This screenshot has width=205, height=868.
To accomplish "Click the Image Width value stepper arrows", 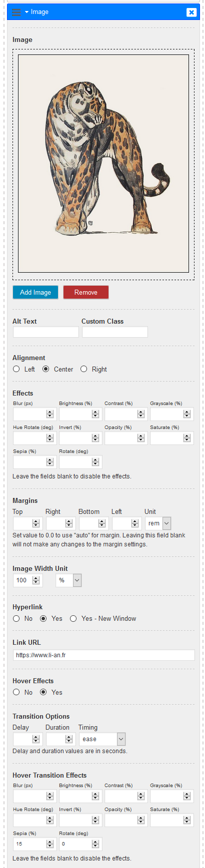I will [35, 580].
